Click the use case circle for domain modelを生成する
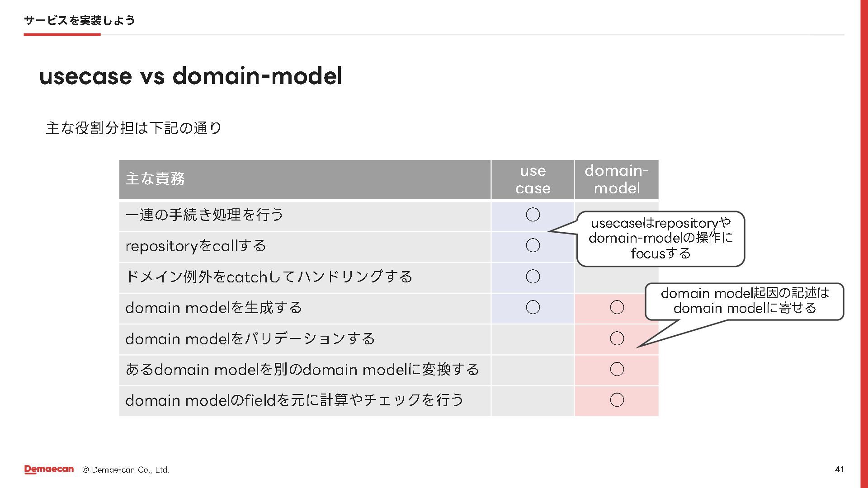 click(x=533, y=307)
